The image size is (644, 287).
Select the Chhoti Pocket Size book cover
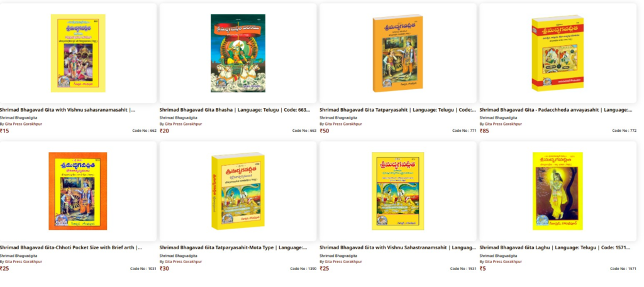[77, 191]
